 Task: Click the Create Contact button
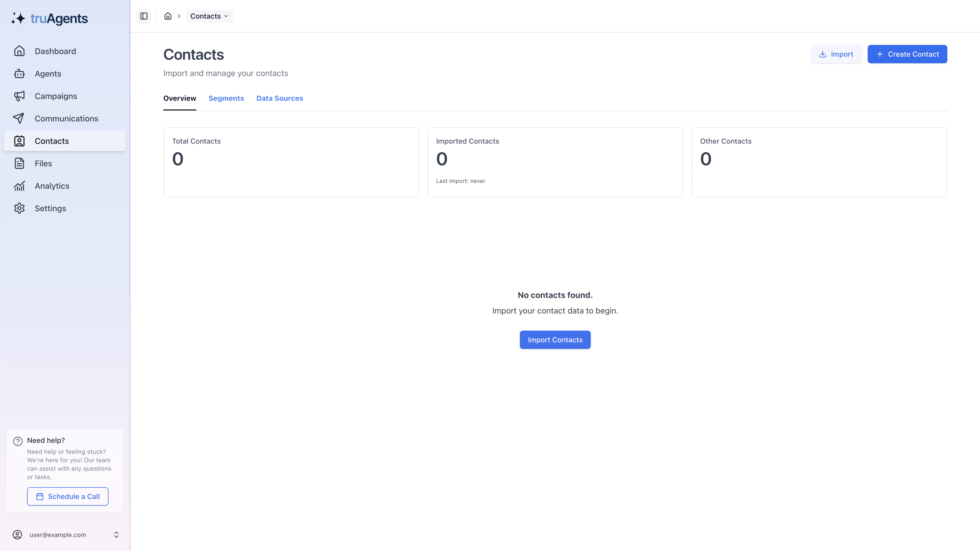[907, 54]
